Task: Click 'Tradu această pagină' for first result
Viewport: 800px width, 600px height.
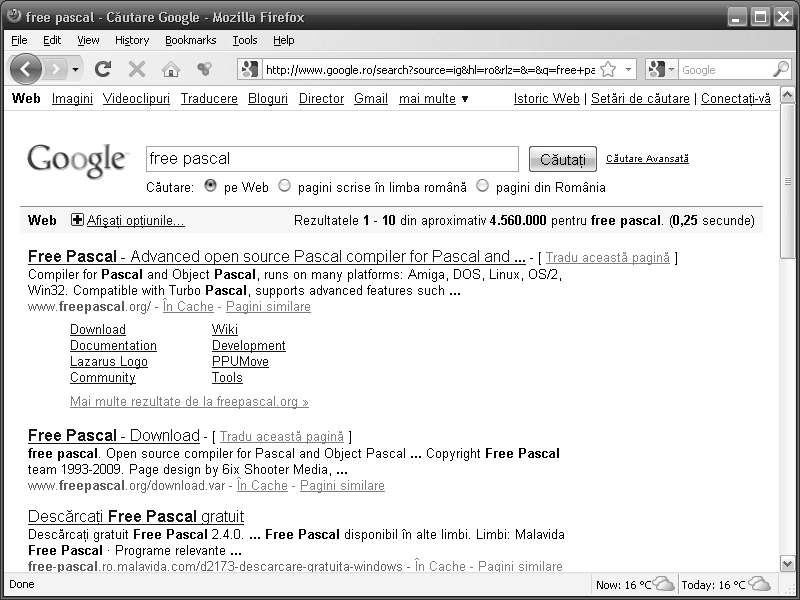Action: pyautogui.click(x=608, y=258)
